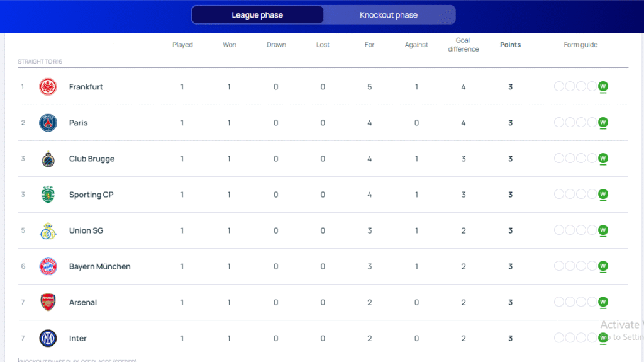Click the Bayern München crest

click(48, 266)
